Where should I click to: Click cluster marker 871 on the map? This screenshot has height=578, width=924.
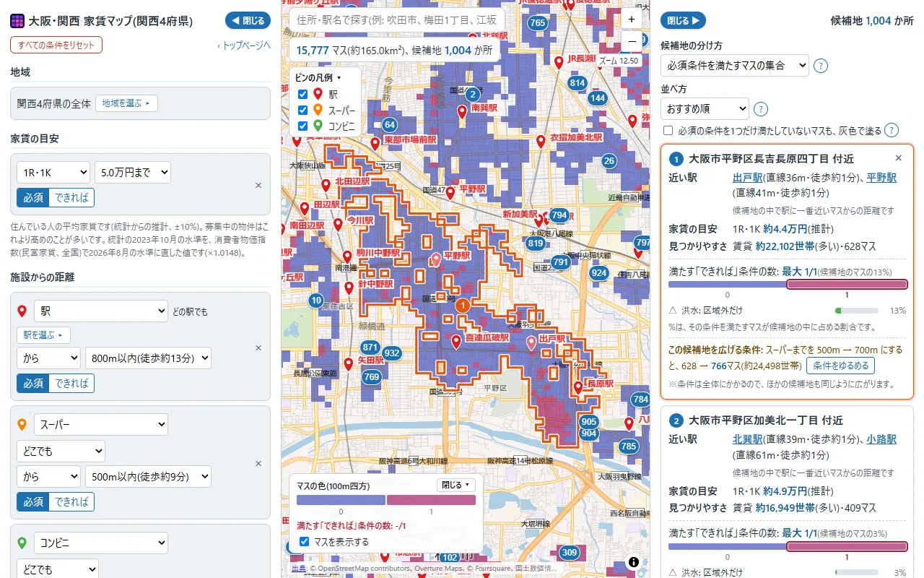pos(370,347)
